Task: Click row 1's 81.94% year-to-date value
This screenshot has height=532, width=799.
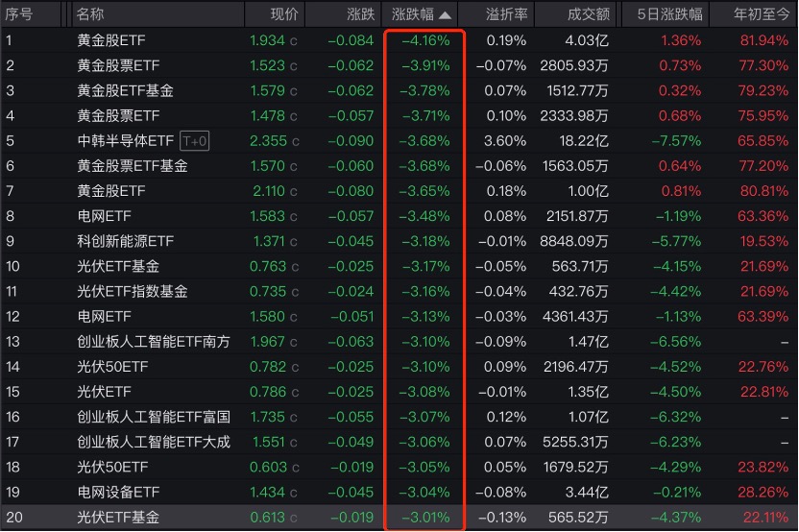Action: click(764, 40)
